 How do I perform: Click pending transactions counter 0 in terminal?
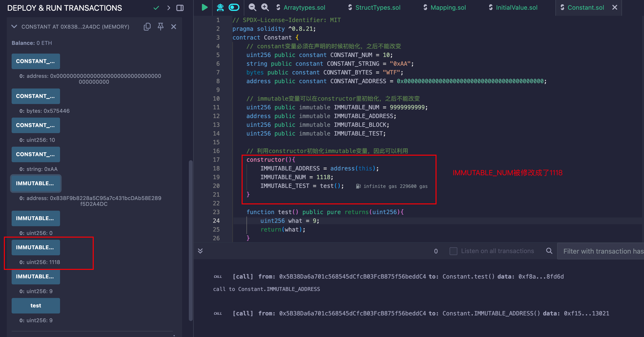[x=436, y=251]
